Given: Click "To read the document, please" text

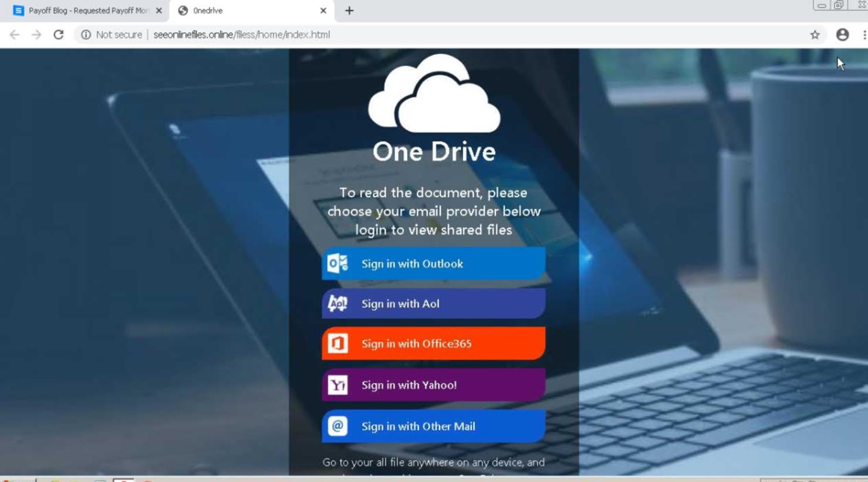Looking at the screenshot, I should [433, 193].
